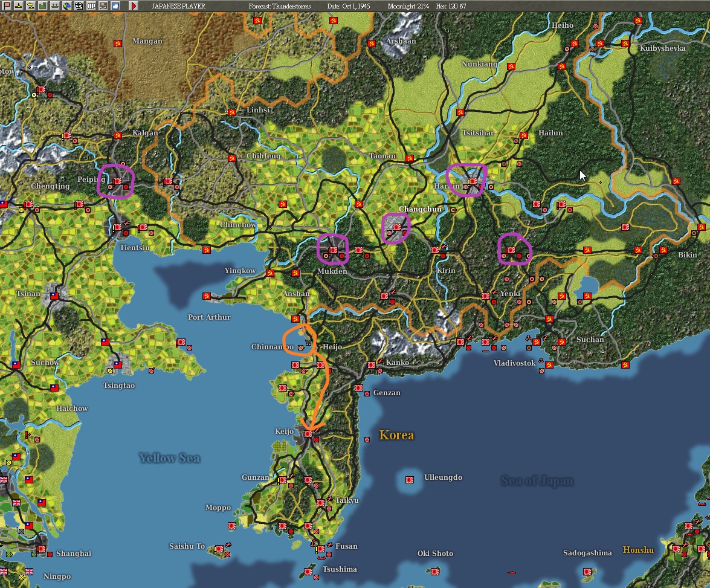Click the Forecast: Thunderstorms text
The width and height of the screenshot is (710, 588).
(279, 6)
